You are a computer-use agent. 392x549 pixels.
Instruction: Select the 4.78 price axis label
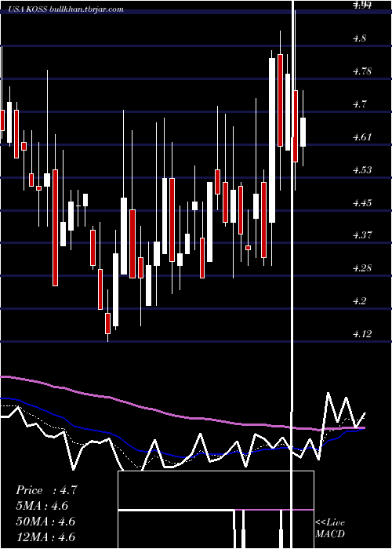(362, 71)
